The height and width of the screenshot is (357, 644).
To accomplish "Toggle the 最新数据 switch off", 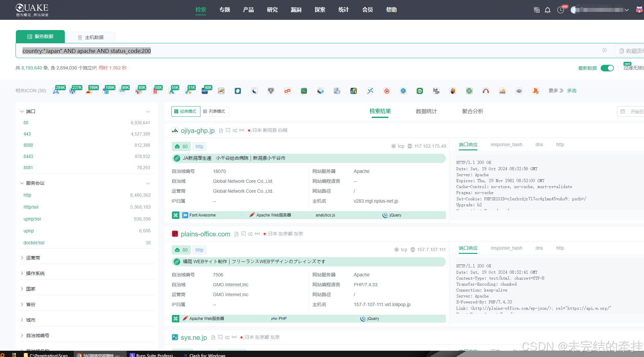I will (x=607, y=68).
